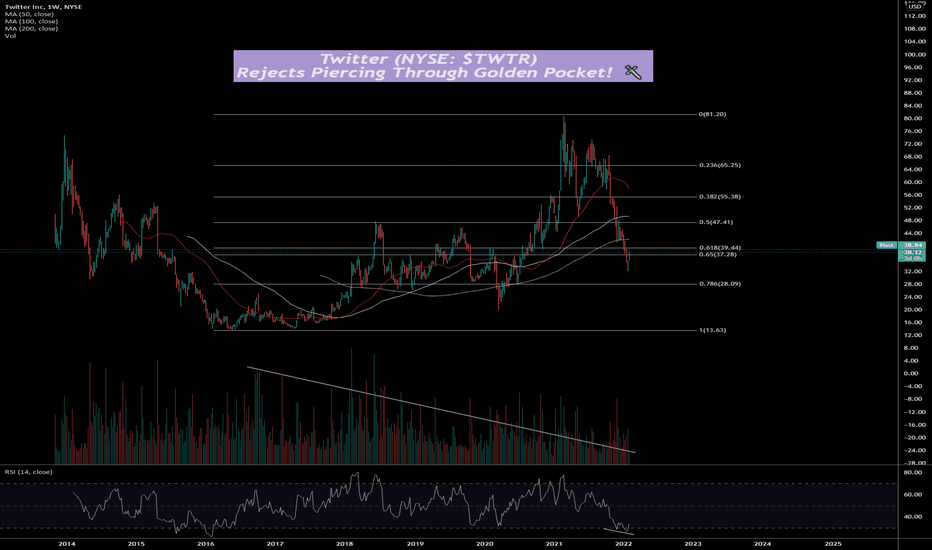The height and width of the screenshot is (550, 932).
Task: Select Fibonacci level label '0.5(47.41)'
Action: pyautogui.click(x=716, y=222)
